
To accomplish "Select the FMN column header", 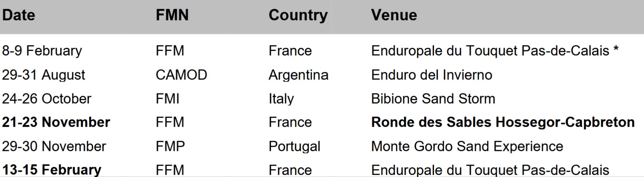I will 172,15.
